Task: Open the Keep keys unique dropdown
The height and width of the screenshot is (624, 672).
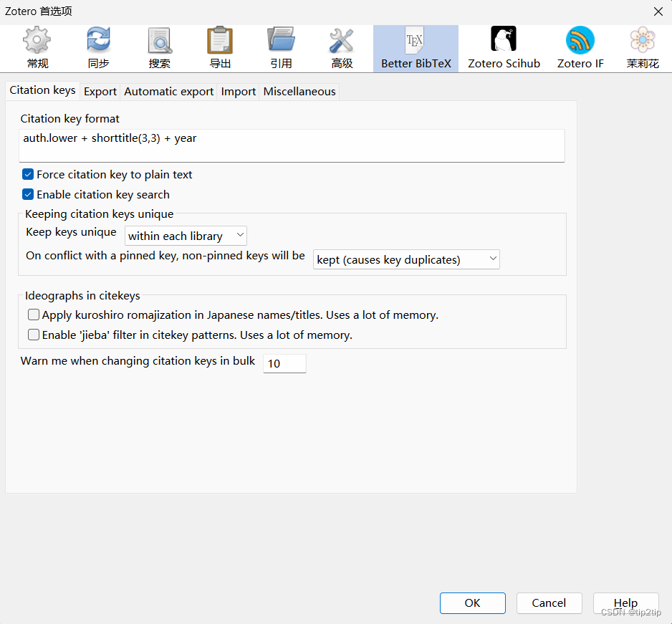Action: coord(186,236)
